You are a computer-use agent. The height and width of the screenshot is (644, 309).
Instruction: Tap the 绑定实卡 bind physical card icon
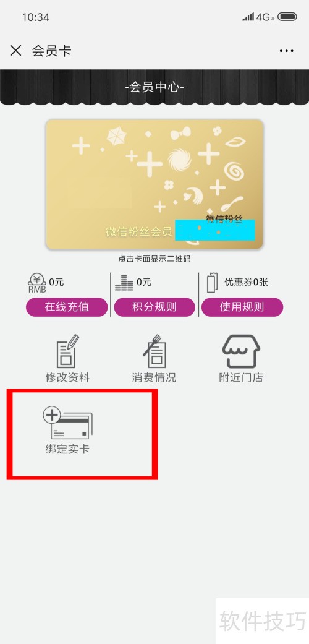tap(68, 422)
